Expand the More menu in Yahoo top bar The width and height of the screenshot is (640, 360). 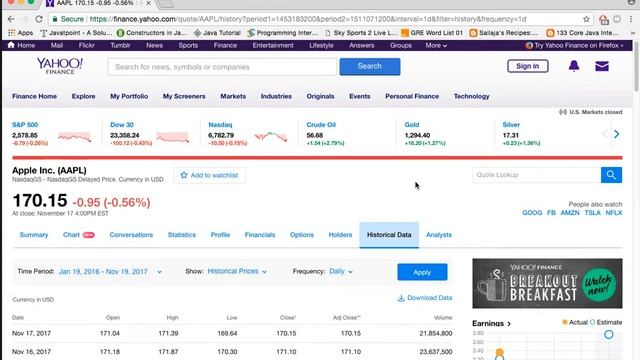pos(436,45)
